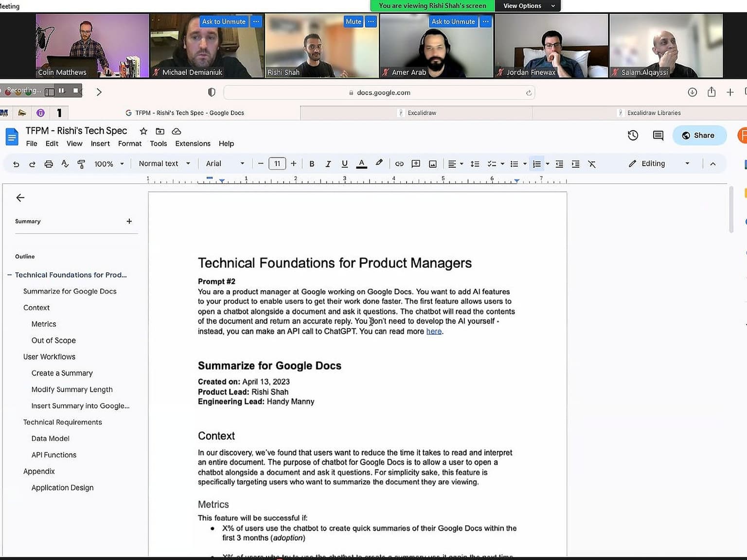Star the TFPM document
This screenshot has height=560, width=747.
coord(143,131)
